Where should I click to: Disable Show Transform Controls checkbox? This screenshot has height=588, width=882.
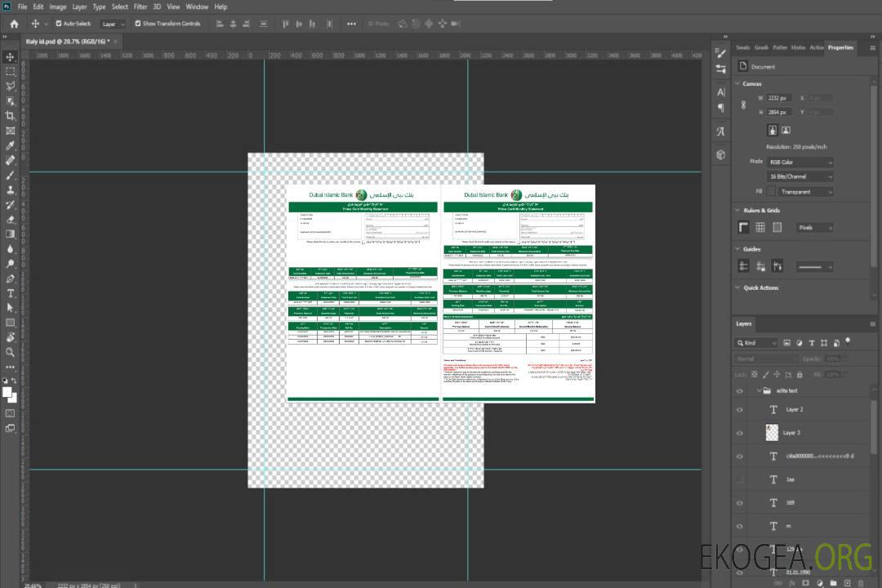pos(138,24)
